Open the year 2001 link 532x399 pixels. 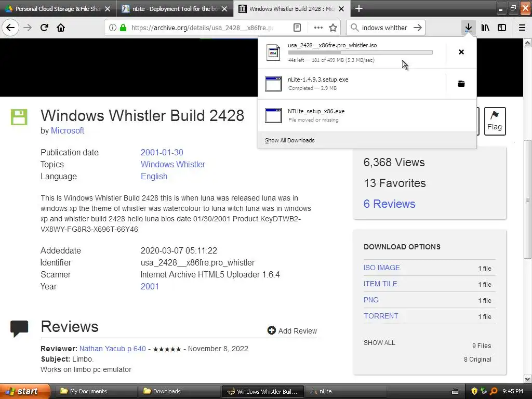(x=150, y=286)
